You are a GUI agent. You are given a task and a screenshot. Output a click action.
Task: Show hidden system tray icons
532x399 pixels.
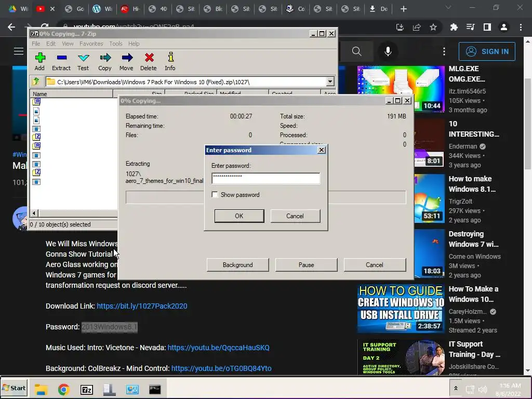[x=456, y=389]
